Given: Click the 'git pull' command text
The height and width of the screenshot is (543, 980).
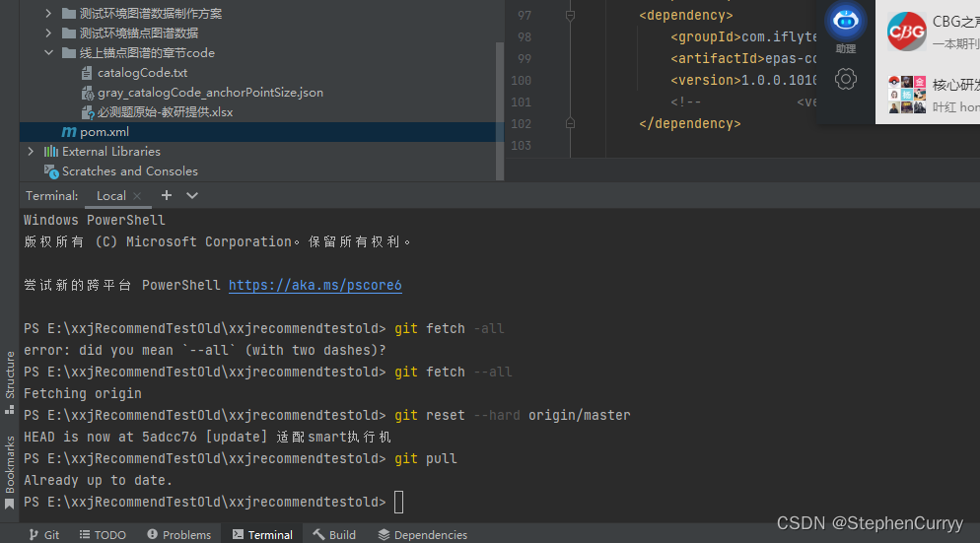Looking at the screenshot, I should coord(426,458).
